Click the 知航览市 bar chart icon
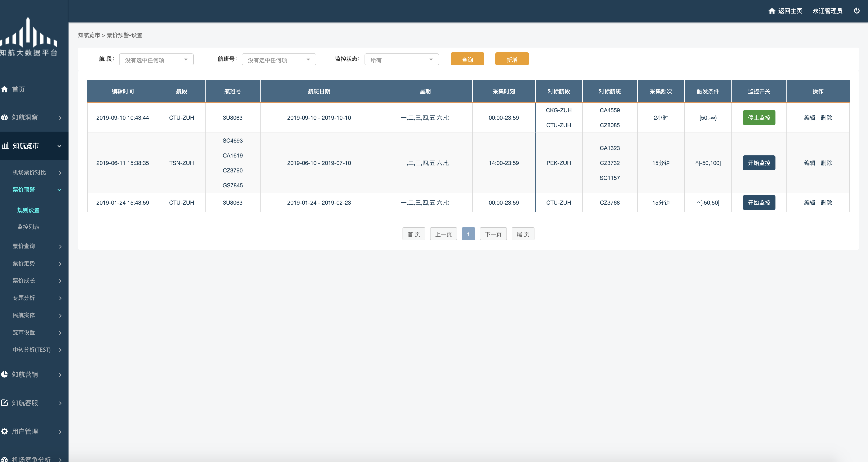 [x=5, y=146]
